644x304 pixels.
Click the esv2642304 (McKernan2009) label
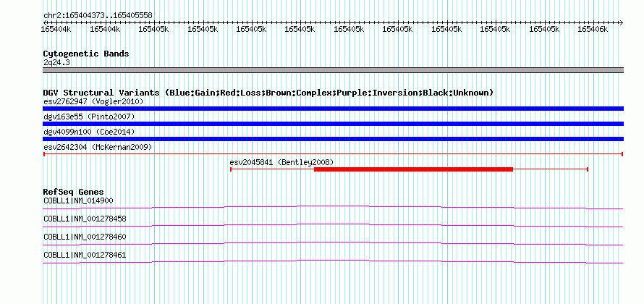coord(98,147)
